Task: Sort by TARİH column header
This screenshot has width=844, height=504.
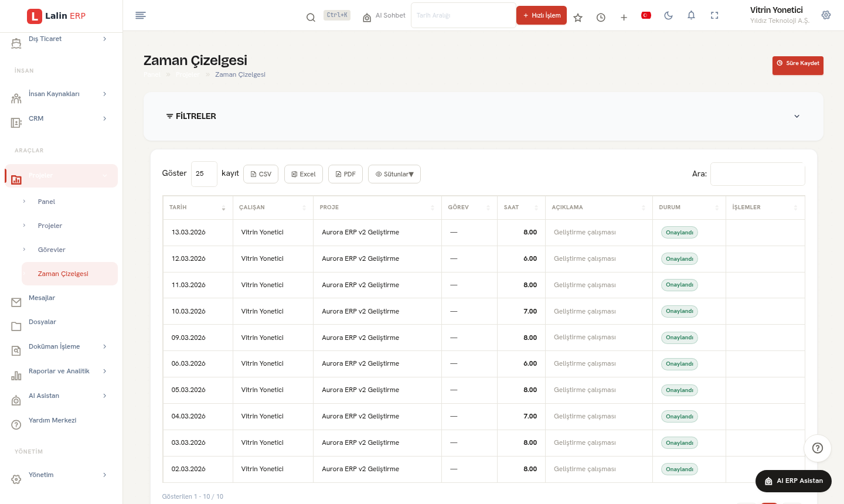Action: pos(198,207)
